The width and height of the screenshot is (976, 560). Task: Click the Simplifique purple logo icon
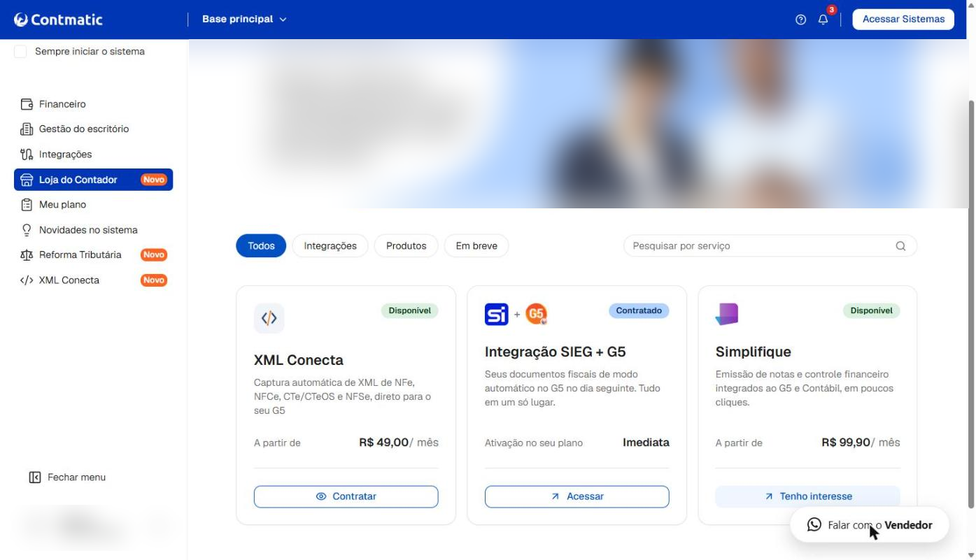click(x=727, y=314)
